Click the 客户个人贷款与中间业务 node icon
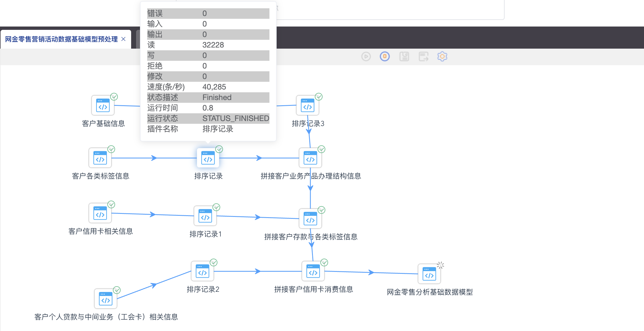 pos(106,299)
